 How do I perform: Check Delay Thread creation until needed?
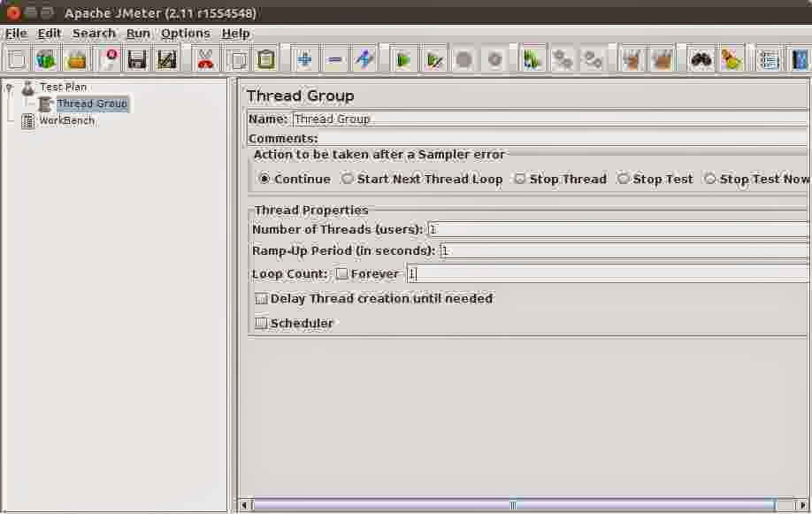pyautogui.click(x=261, y=298)
